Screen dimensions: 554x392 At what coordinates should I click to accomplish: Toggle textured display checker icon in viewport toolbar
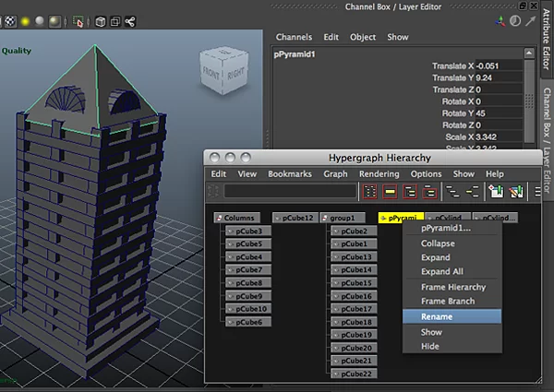(x=10, y=21)
